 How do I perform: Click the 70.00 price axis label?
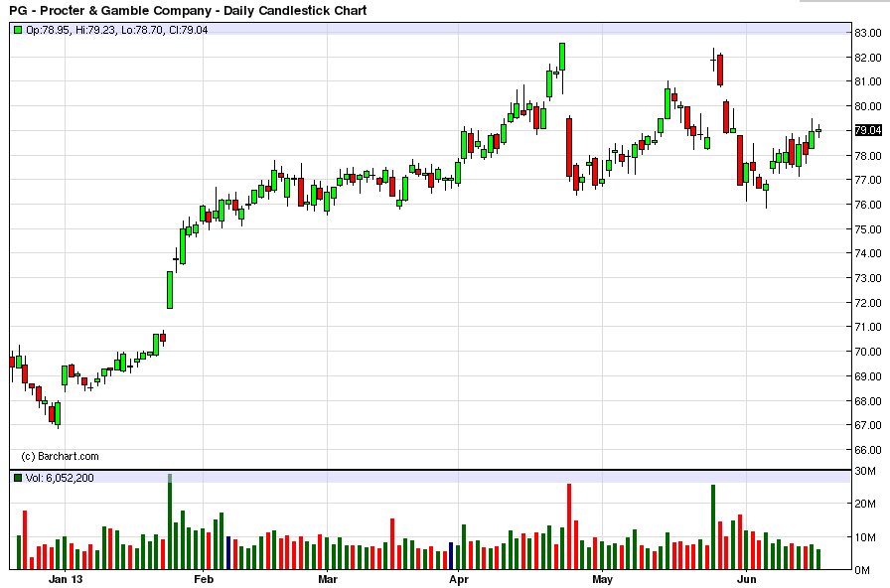(868, 352)
